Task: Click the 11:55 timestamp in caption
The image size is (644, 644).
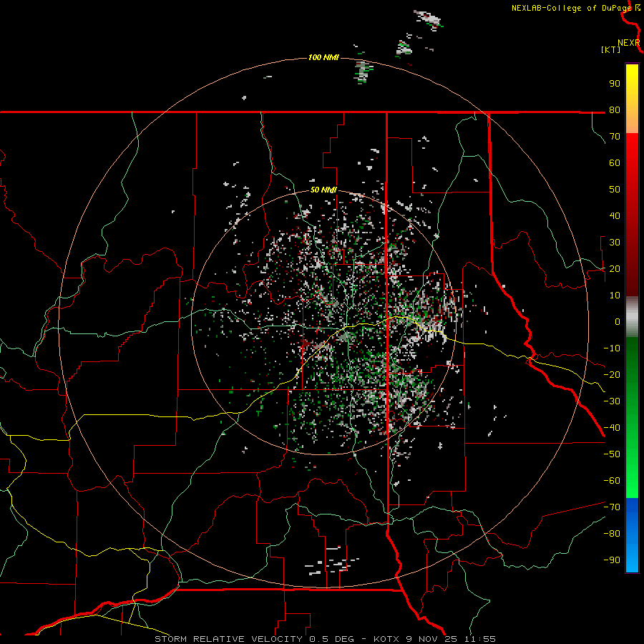Action: coord(479,639)
